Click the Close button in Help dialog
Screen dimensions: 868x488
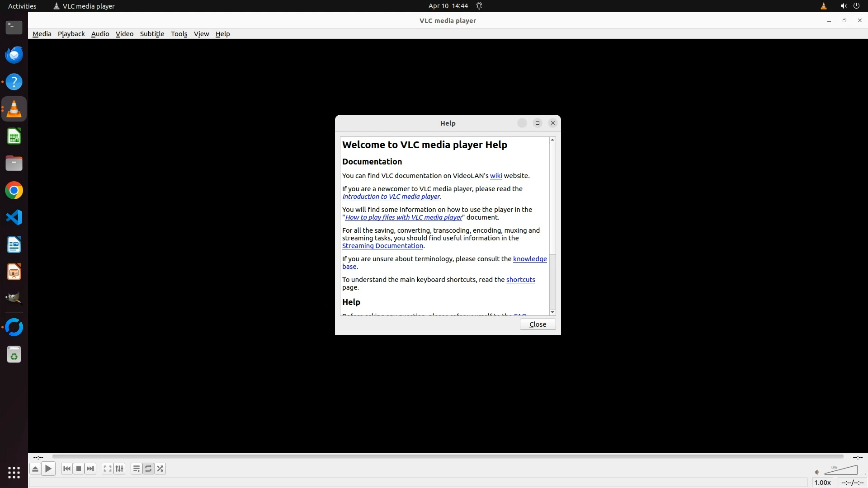[x=538, y=324]
